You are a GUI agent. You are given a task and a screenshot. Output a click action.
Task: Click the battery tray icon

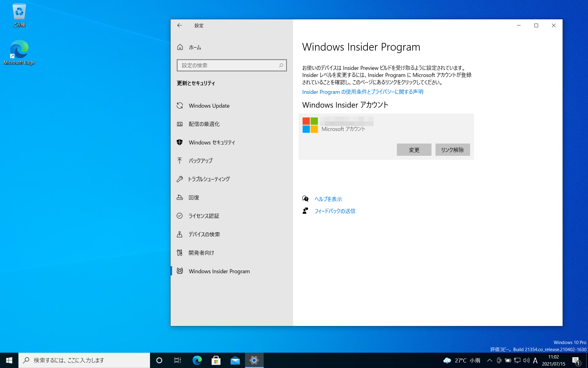tap(508, 360)
